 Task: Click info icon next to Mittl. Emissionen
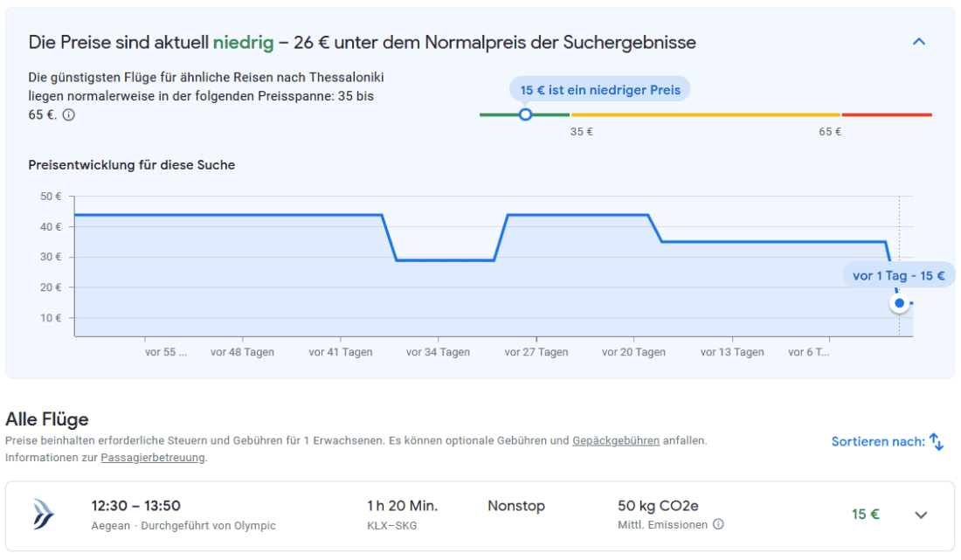[x=718, y=525]
